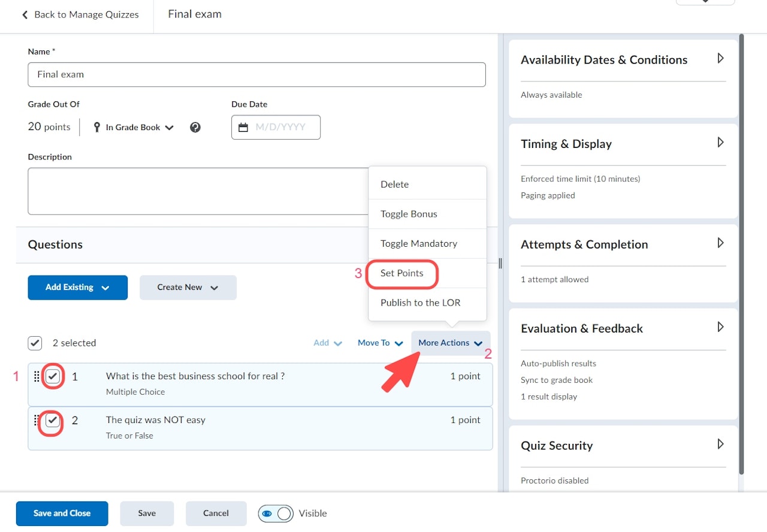This screenshot has height=532, width=767.
Task: Select Toggle Mandatory menu option
Action: coord(419,244)
